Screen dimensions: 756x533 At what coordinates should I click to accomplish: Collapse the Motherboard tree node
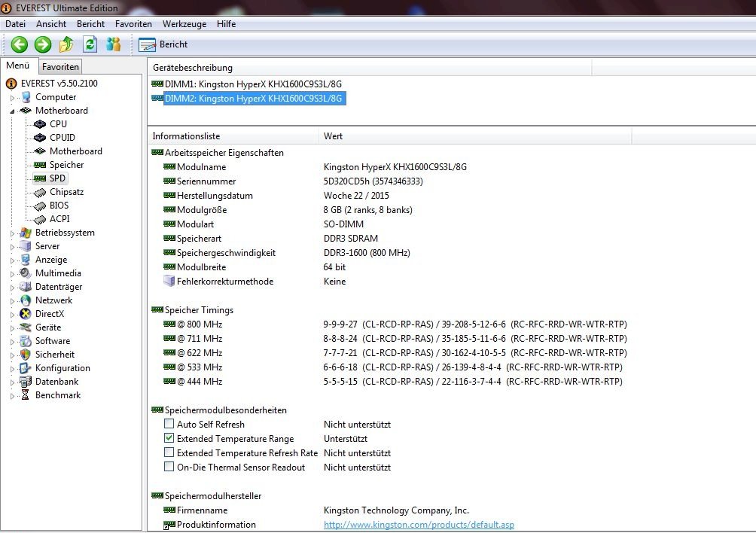click(13, 111)
